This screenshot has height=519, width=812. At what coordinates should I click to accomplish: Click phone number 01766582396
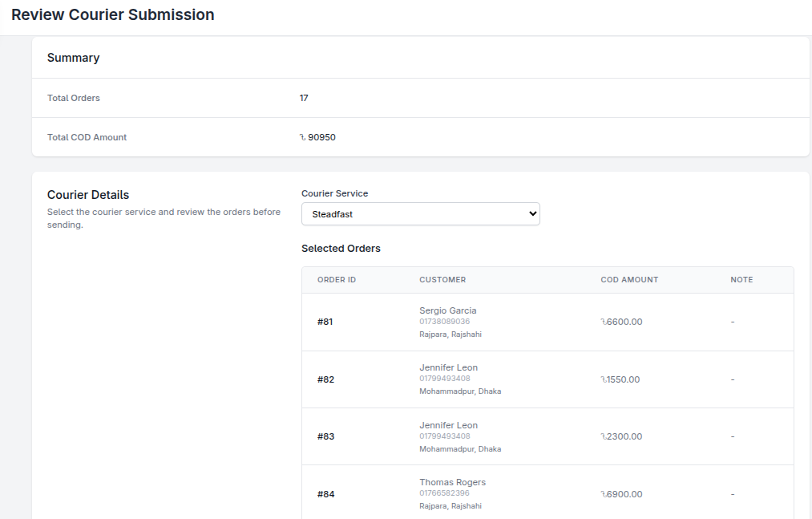[444, 493]
